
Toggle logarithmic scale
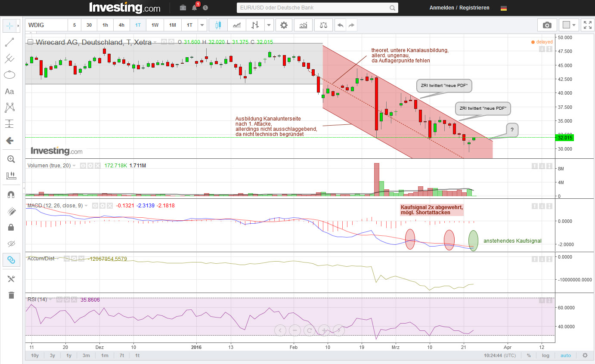(545, 355)
